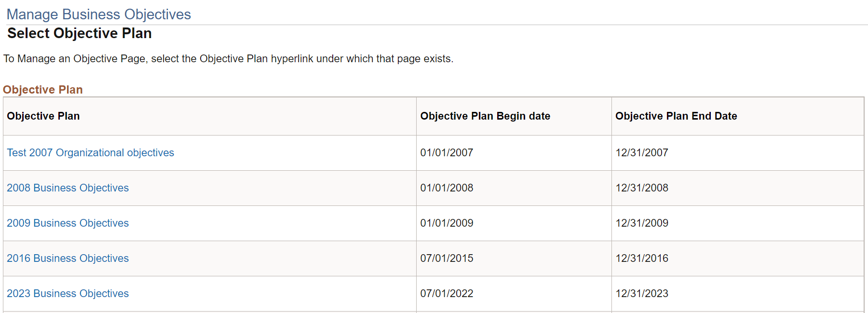Screen dimensions: 868x313
Task: Select the 2023 Business Objectives link
Action: 68,294
